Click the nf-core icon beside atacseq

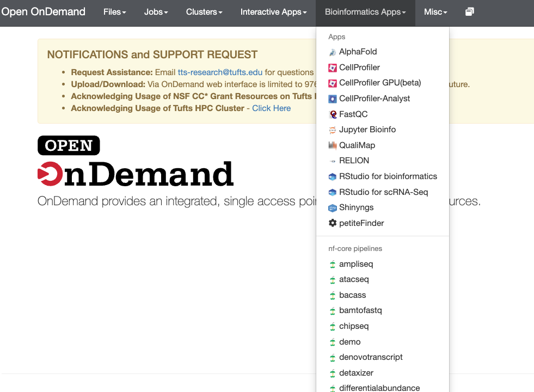coord(333,280)
